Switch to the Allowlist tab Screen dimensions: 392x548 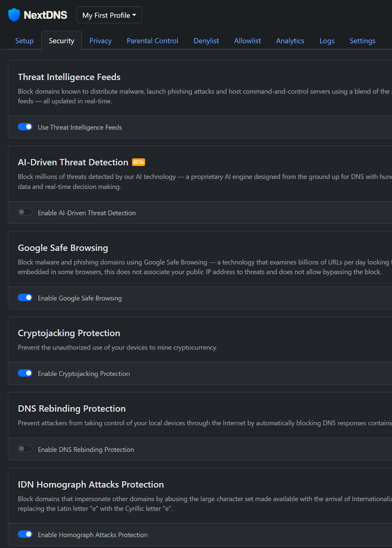point(247,40)
